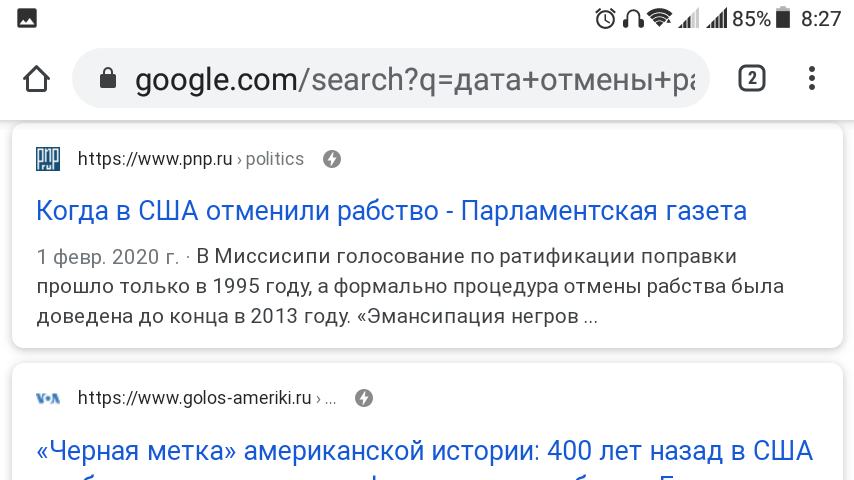Screen dimensions: 854x480
Task: Tap the Wi-Fi status icon
Action: click(660, 18)
